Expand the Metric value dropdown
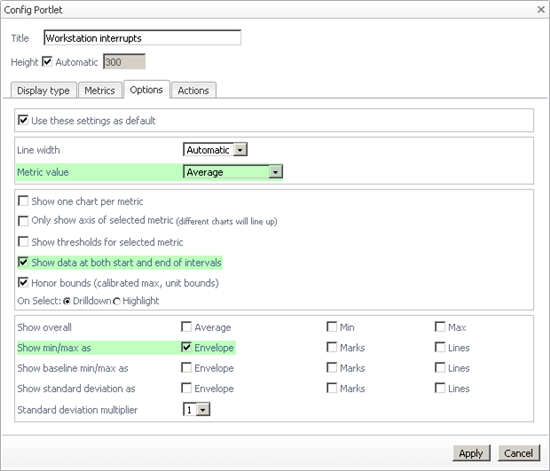Viewport: 550px width, 471px height. [x=233, y=172]
